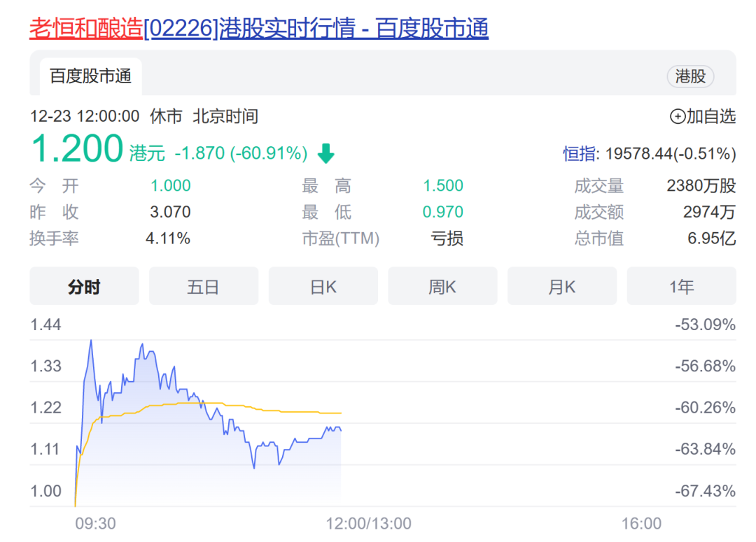
Task: Click the 昨收 value 3.070
Action: click(170, 212)
